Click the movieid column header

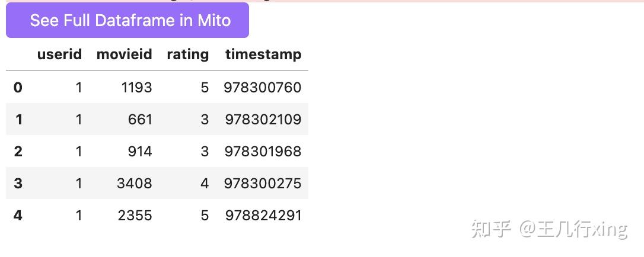124,54
